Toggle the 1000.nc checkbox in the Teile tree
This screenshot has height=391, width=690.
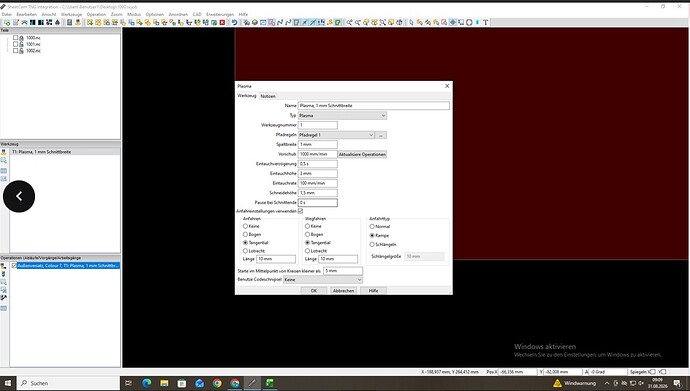[x=15, y=38]
